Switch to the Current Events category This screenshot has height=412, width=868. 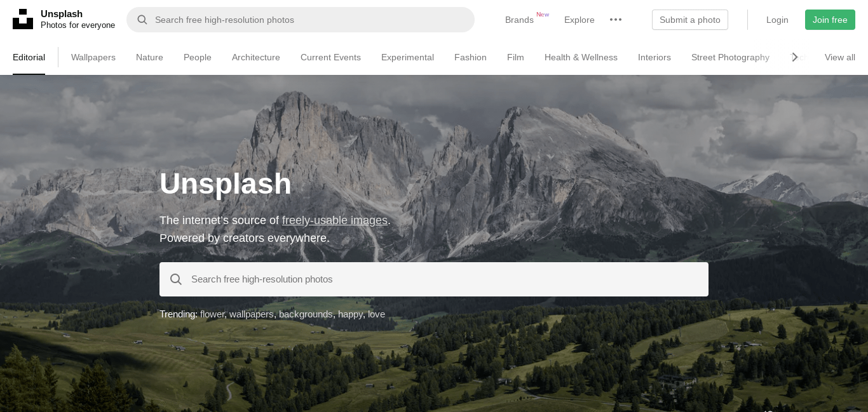click(x=330, y=57)
